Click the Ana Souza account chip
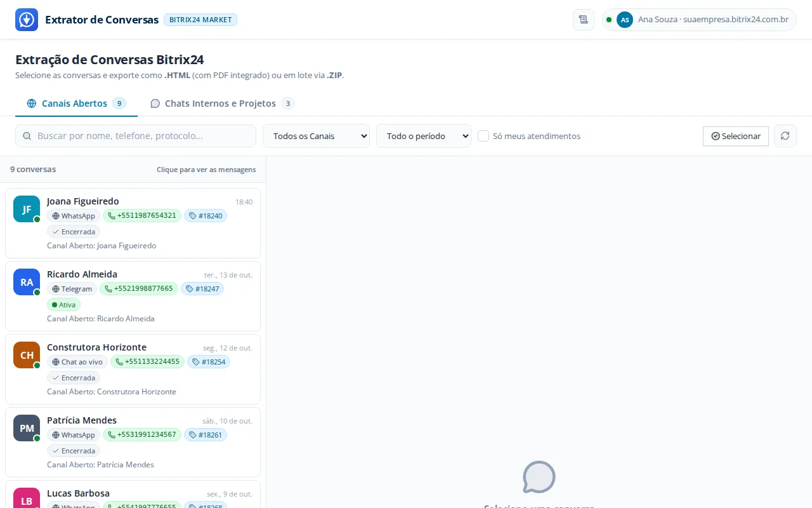The height and width of the screenshot is (508, 812). tap(699, 20)
